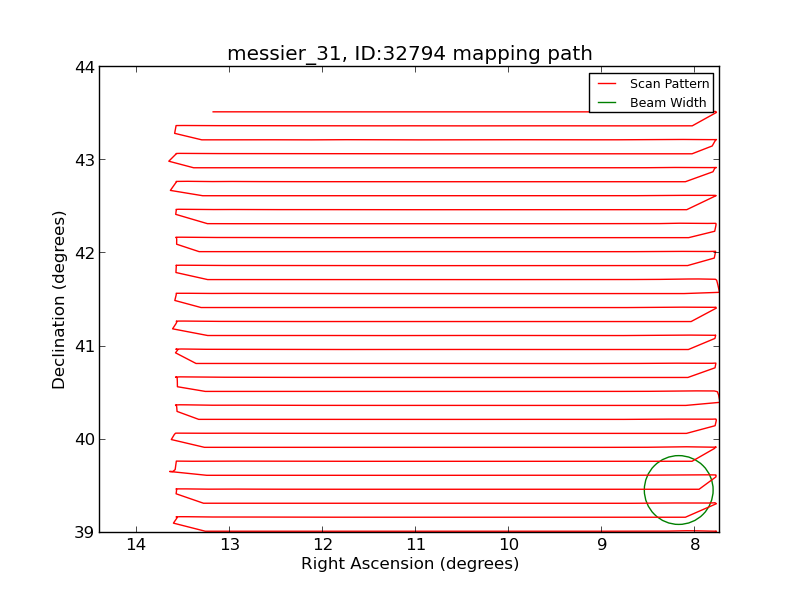Click the 44 tick label on declination axis
Screen dimensions: 800x600
(84, 67)
